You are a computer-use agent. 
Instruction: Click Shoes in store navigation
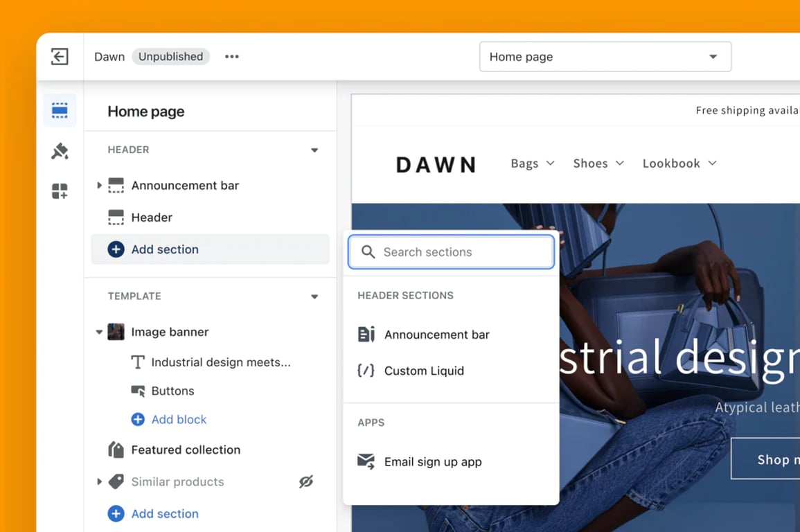(590, 163)
